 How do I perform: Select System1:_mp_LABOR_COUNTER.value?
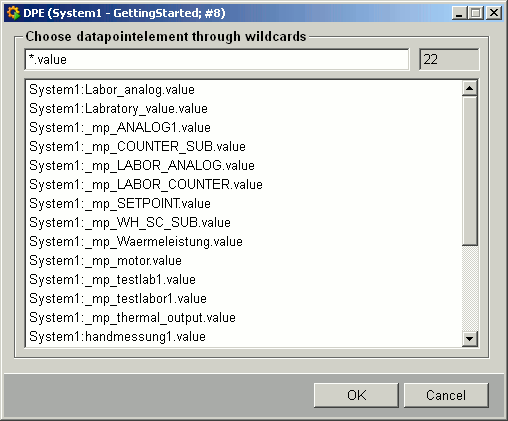[244, 185]
